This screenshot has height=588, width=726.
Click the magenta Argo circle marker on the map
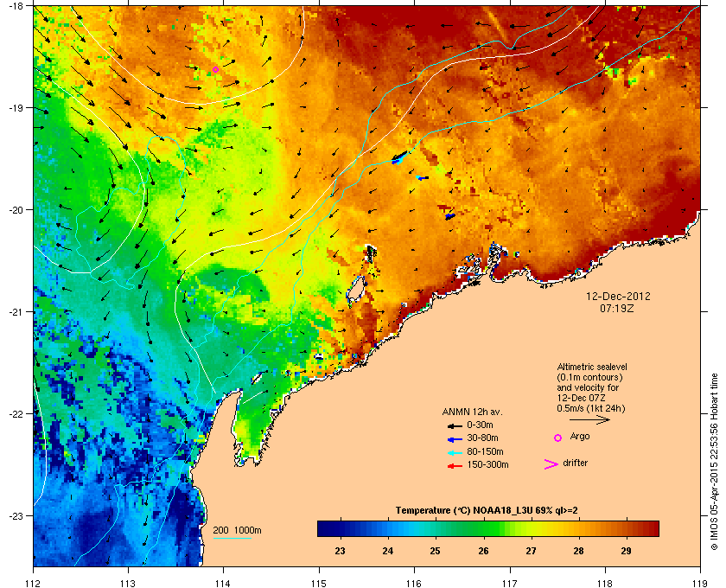215,69
